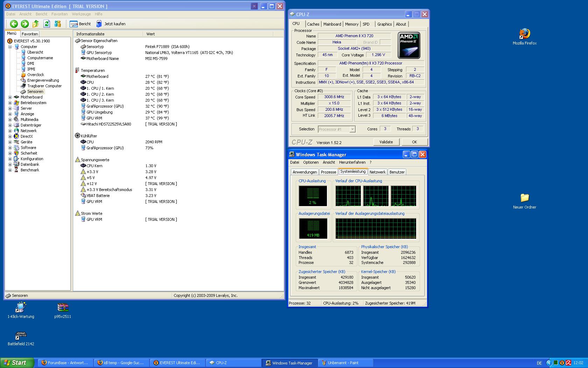Click the Auslagerungsdatei 419 MB meter

coord(313,229)
